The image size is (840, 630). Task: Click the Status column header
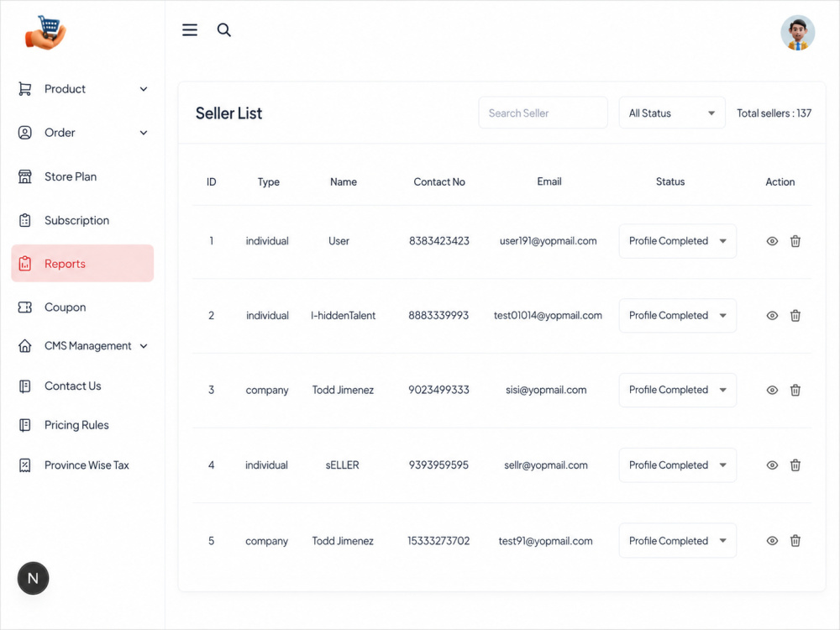tap(670, 181)
